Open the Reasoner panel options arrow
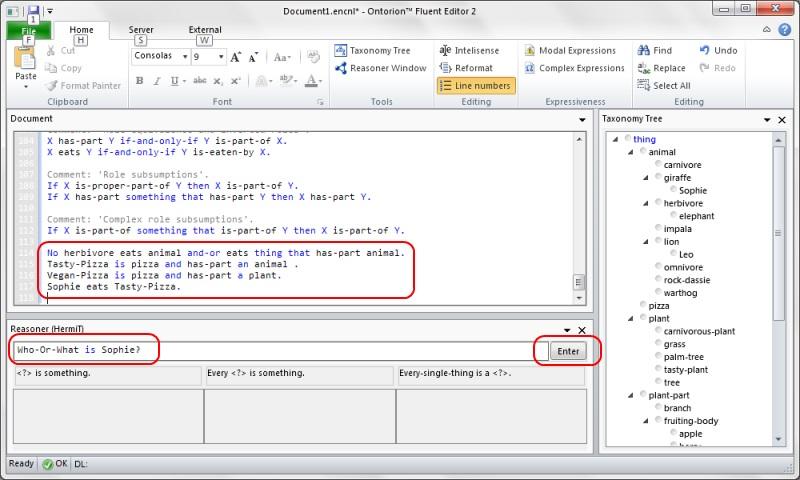This screenshot has height=480, width=800. coord(567,331)
